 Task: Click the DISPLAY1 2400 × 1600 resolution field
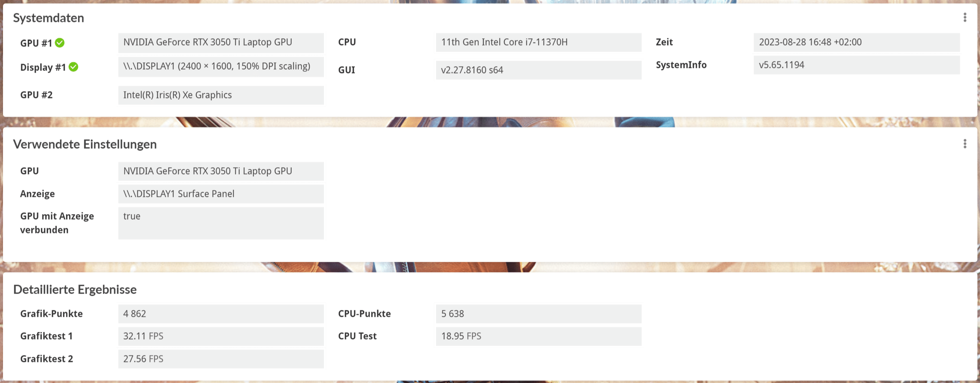[221, 67]
